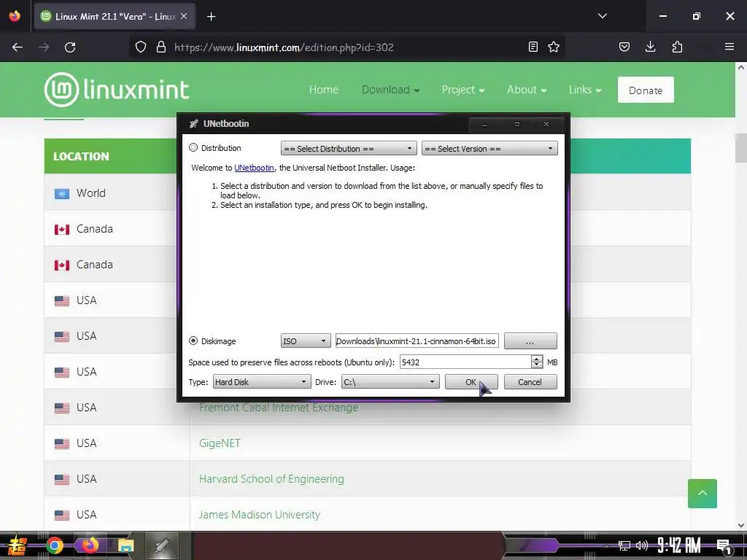Click the network icon in system tray
This screenshot has height=560, width=747.
click(624, 545)
